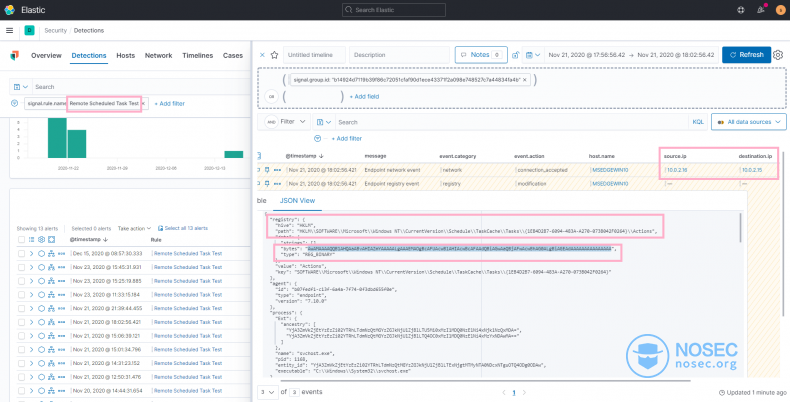The width and height of the screenshot is (790, 402).
Task: Expand the Nov 21, 2020 15:01:34 alert
Action: [x=31, y=350]
